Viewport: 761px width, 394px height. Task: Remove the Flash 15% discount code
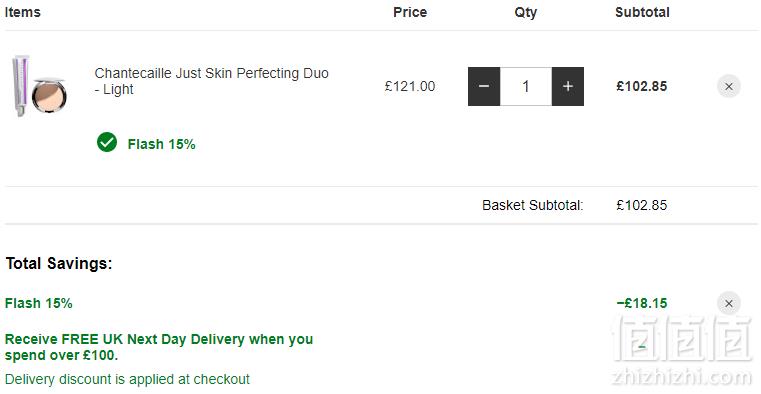click(x=728, y=304)
